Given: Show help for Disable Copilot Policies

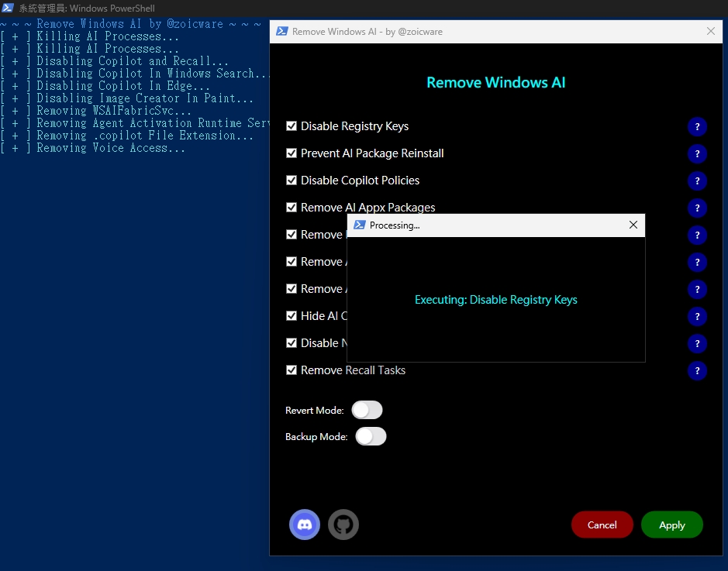Looking at the screenshot, I should click(x=697, y=181).
